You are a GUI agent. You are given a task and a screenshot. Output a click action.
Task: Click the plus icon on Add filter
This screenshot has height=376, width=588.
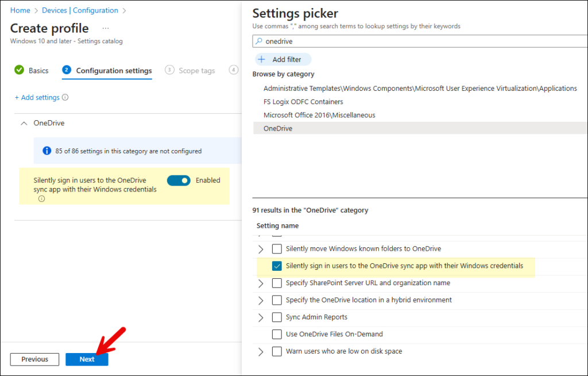point(262,59)
